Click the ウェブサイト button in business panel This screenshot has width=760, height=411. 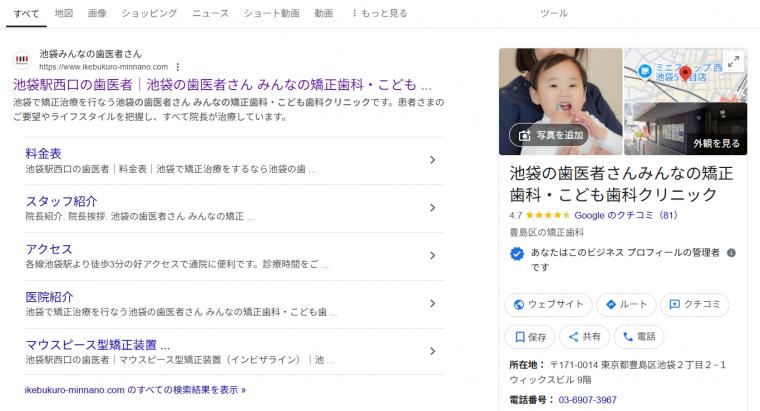(548, 304)
